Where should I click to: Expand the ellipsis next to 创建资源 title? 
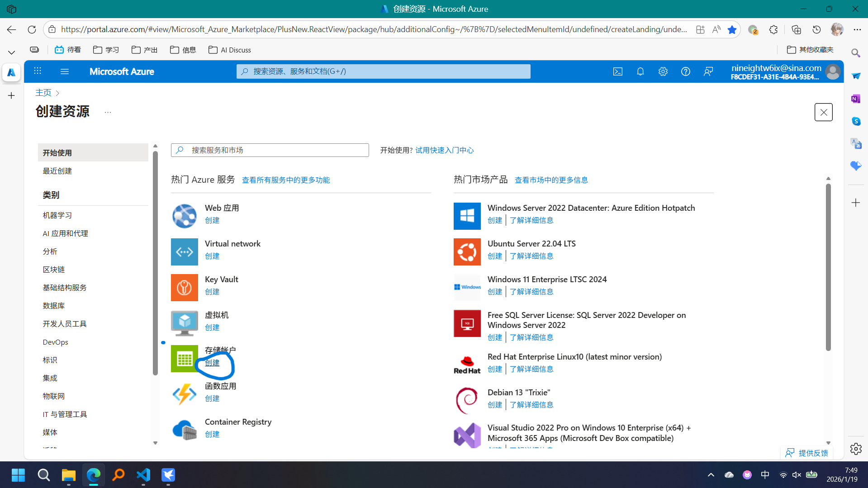click(x=108, y=112)
